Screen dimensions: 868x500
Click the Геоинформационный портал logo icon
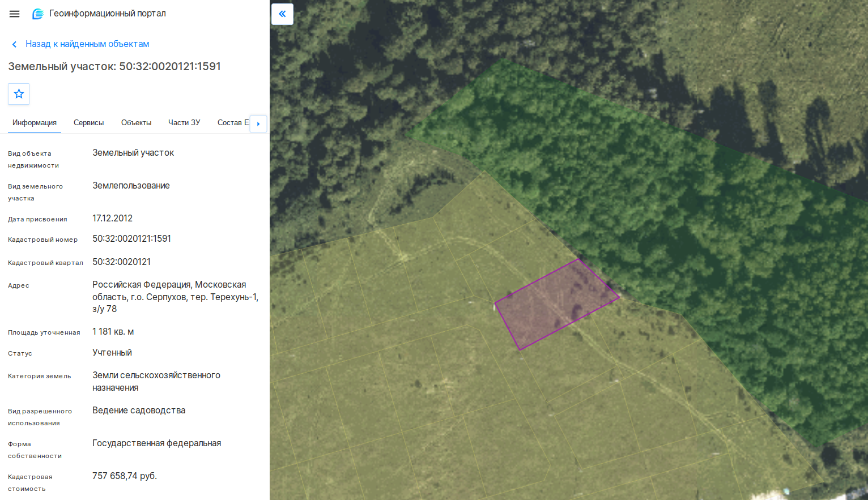click(38, 14)
